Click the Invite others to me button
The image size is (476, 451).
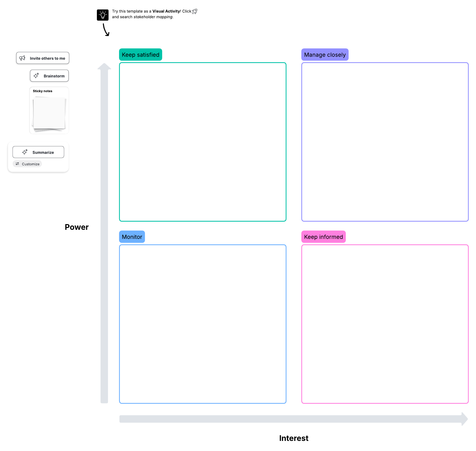43,58
